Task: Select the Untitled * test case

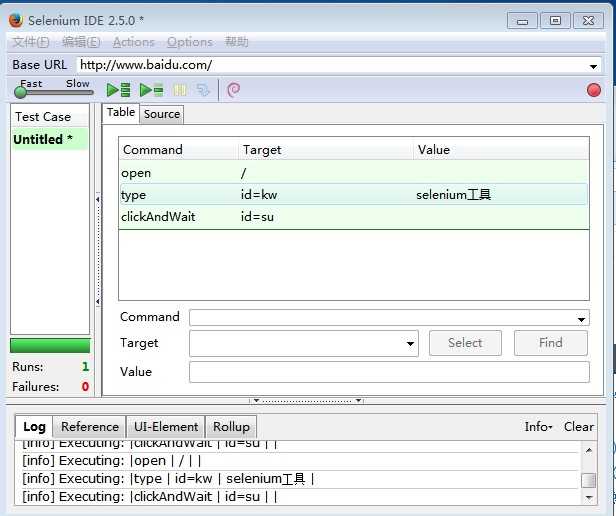Action: coord(50,139)
